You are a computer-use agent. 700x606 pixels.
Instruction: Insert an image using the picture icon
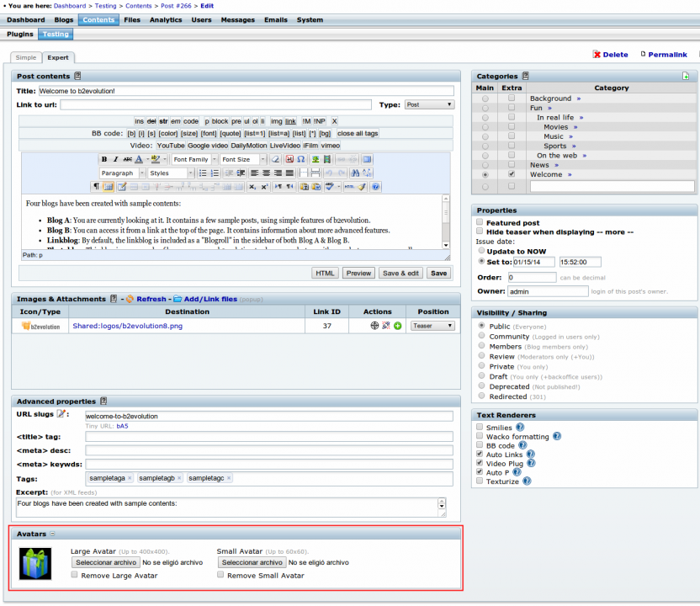tap(316, 159)
